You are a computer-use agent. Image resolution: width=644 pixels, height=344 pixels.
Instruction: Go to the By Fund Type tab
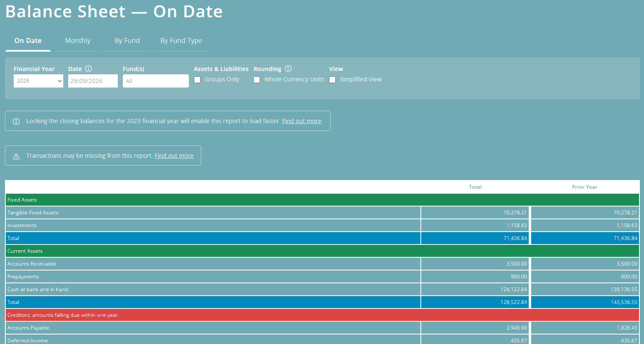(181, 40)
